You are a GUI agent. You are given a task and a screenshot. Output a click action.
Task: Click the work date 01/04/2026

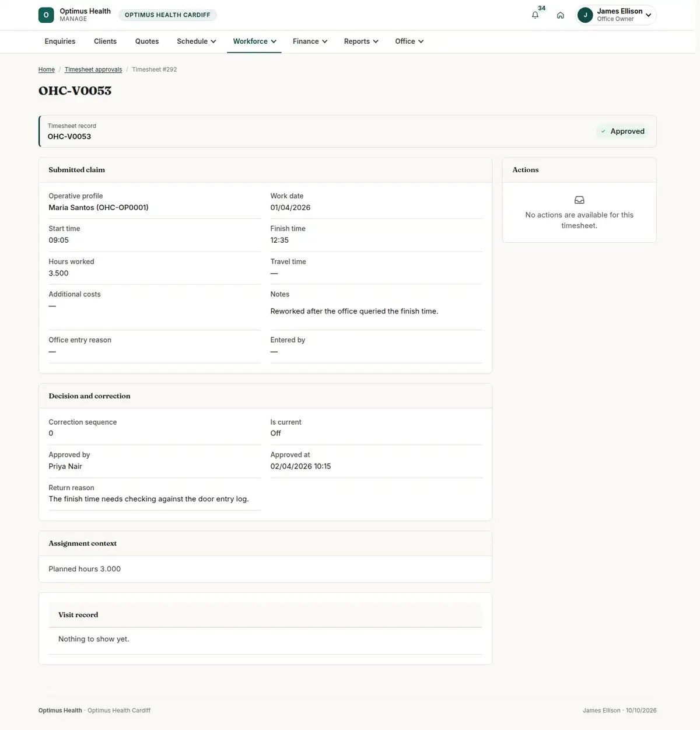(x=290, y=208)
